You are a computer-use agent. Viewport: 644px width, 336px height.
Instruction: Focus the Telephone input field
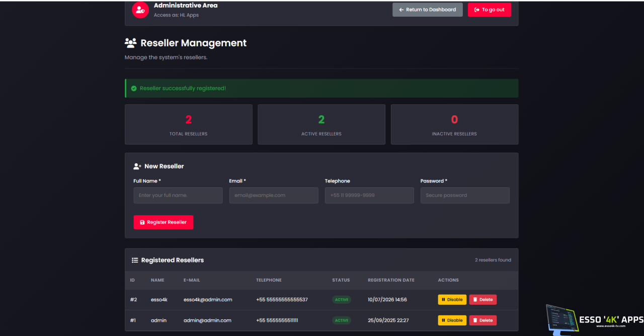pyautogui.click(x=369, y=195)
